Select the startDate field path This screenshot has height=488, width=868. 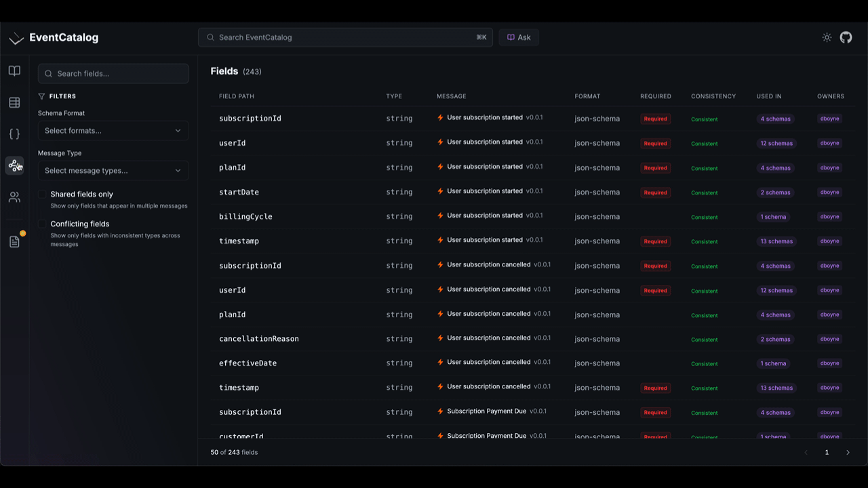tap(239, 192)
